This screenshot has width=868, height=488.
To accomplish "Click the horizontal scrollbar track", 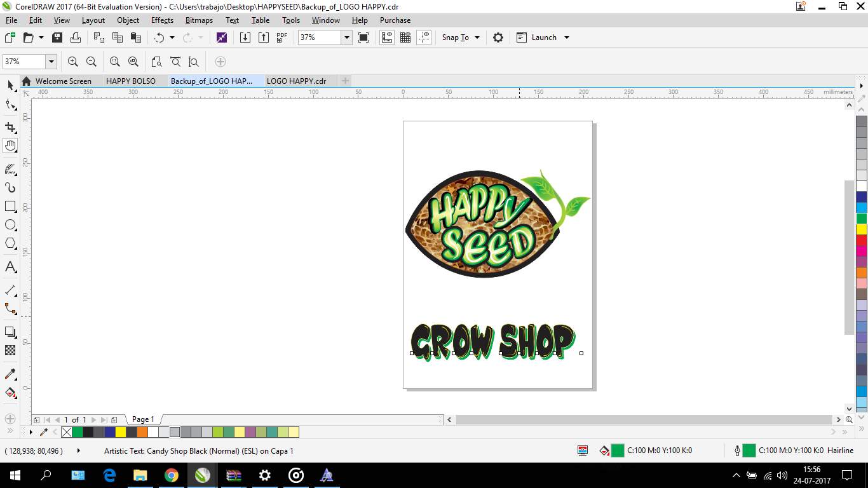I will coord(644,420).
